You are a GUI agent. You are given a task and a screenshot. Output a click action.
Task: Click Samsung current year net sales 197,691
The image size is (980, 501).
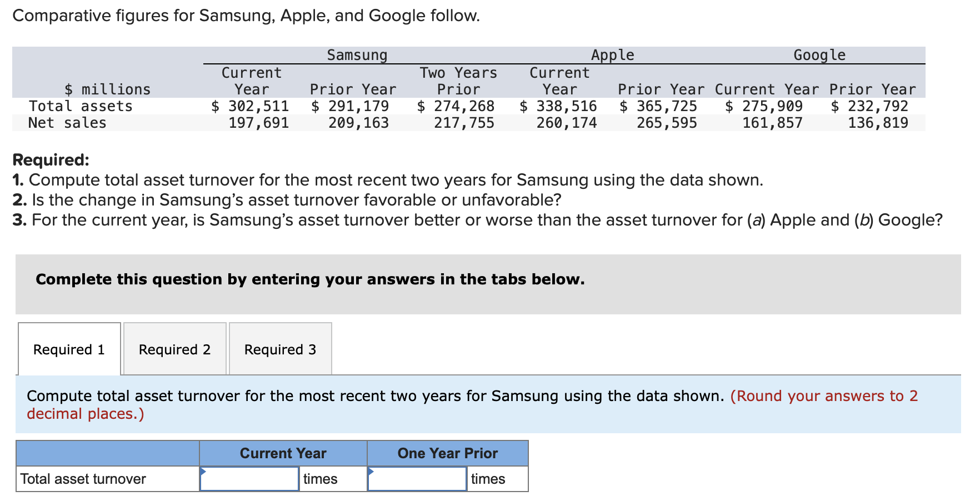point(259,123)
